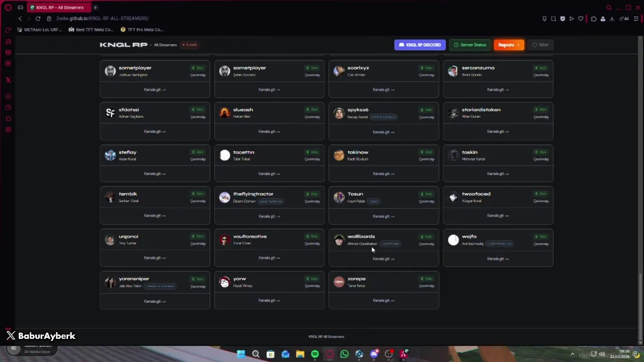644x362 pixels.
Task: Open the TFT Pro Meta Co... bookmark
Action: 142,30
